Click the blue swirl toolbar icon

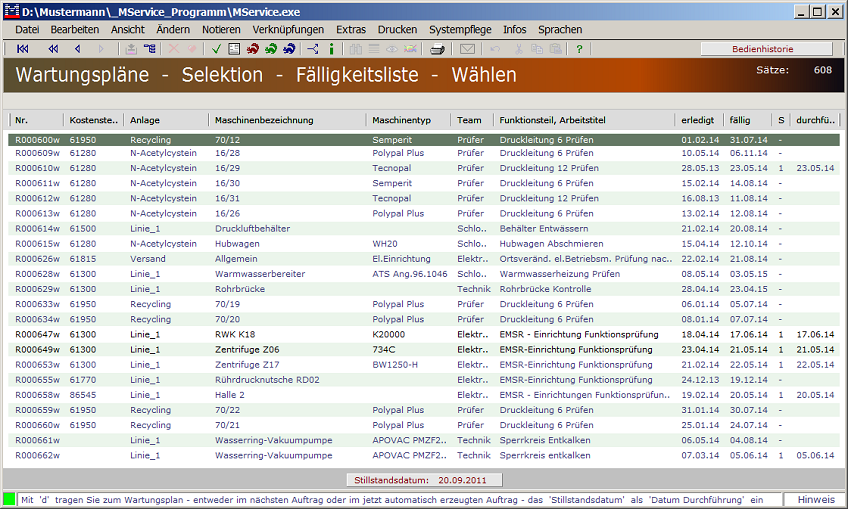click(x=289, y=49)
